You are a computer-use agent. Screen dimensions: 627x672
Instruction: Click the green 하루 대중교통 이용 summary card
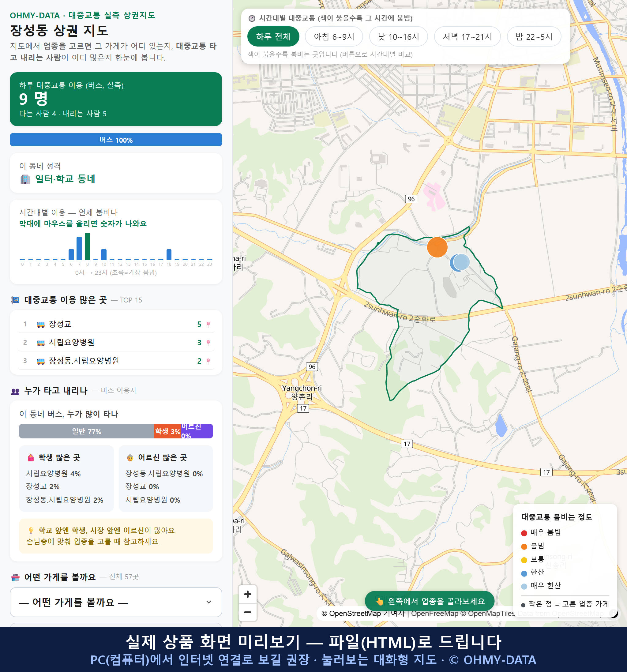116,99
